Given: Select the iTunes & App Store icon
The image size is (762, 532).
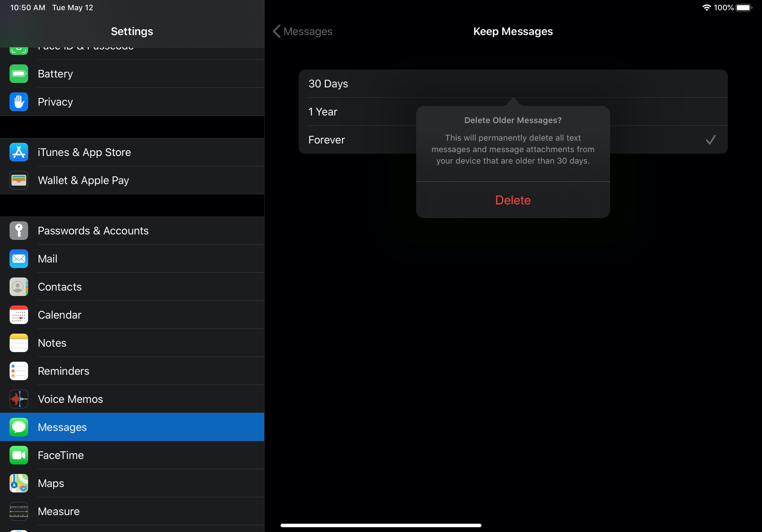Looking at the screenshot, I should pyautogui.click(x=19, y=152).
